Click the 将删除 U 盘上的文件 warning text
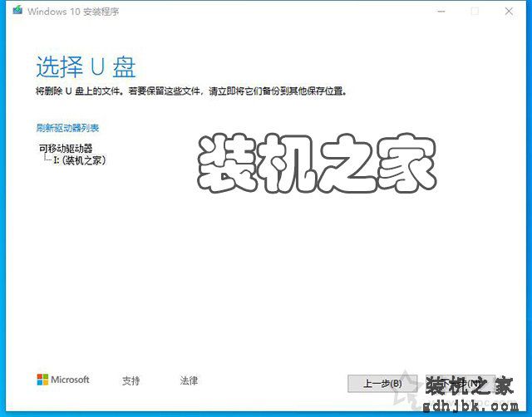Screen dimensions: 532x417 (191, 91)
